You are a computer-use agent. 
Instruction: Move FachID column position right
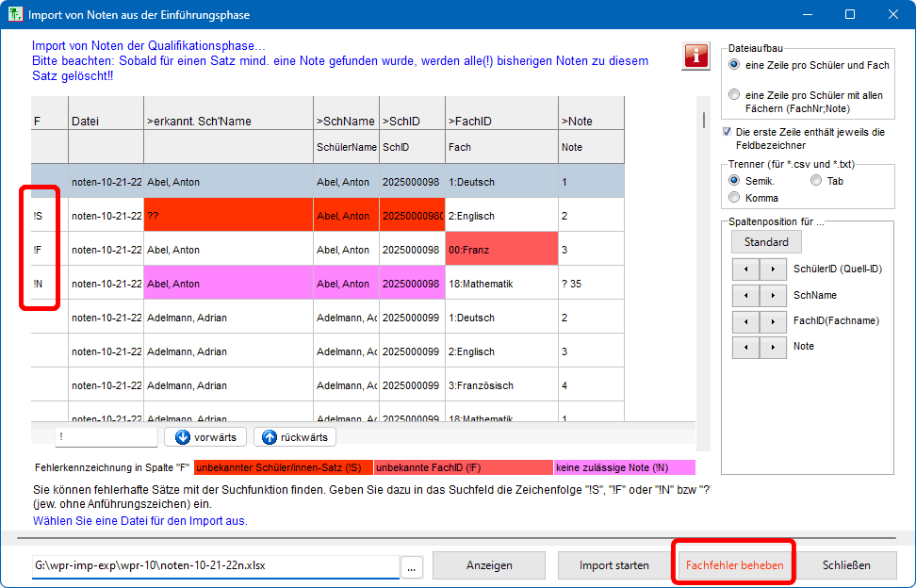point(773,321)
